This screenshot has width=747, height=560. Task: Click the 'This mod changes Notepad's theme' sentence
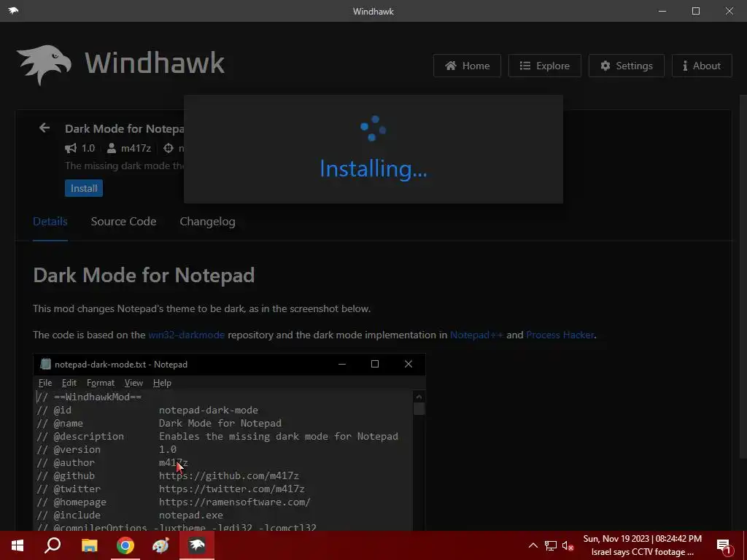click(x=201, y=308)
